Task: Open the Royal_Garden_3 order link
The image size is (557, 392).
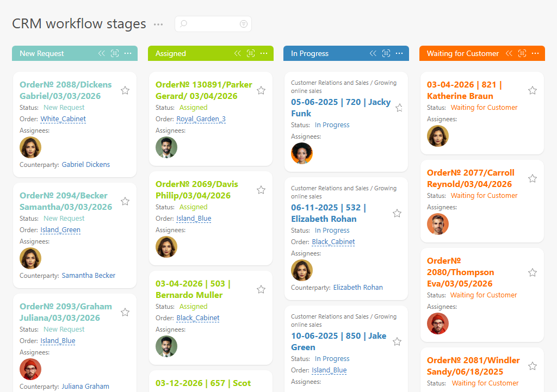Action: point(201,119)
